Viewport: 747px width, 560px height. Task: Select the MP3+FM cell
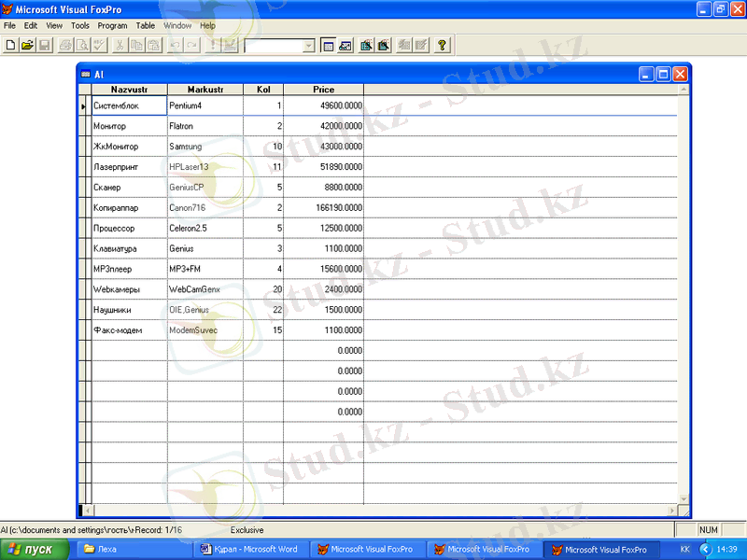(205, 269)
